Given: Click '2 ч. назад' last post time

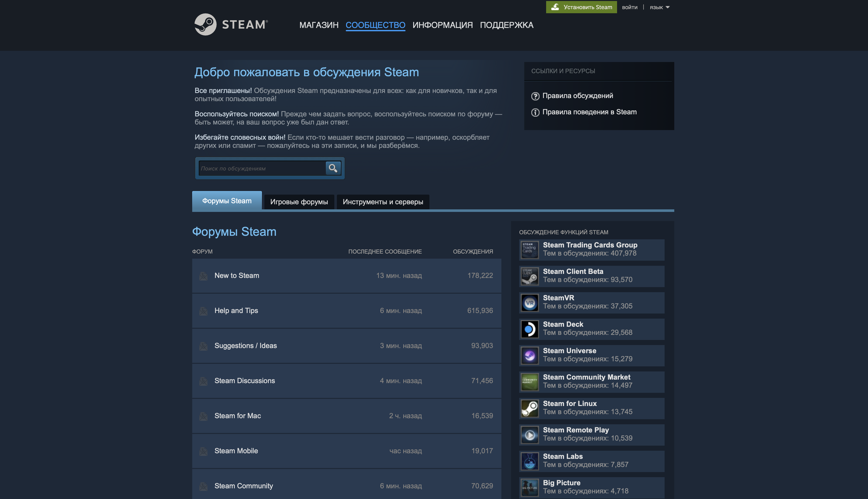Looking at the screenshot, I should [x=405, y=416].
